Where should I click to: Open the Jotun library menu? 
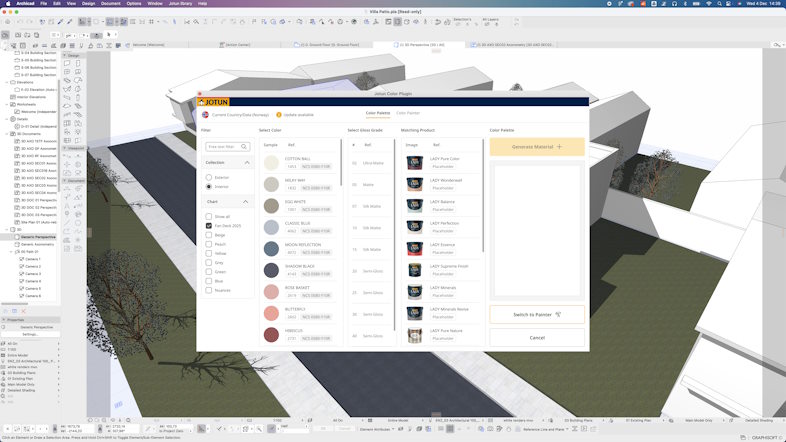coord(180,4)
